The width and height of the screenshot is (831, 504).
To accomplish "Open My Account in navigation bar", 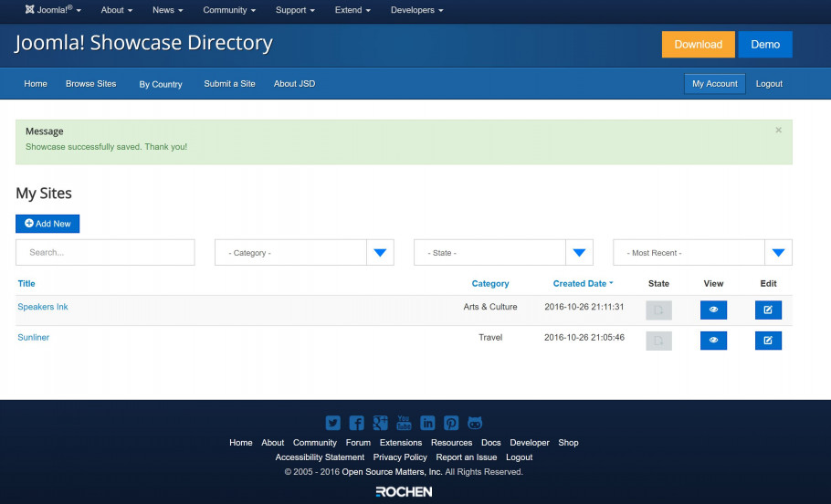I will [x=714, y=84].
